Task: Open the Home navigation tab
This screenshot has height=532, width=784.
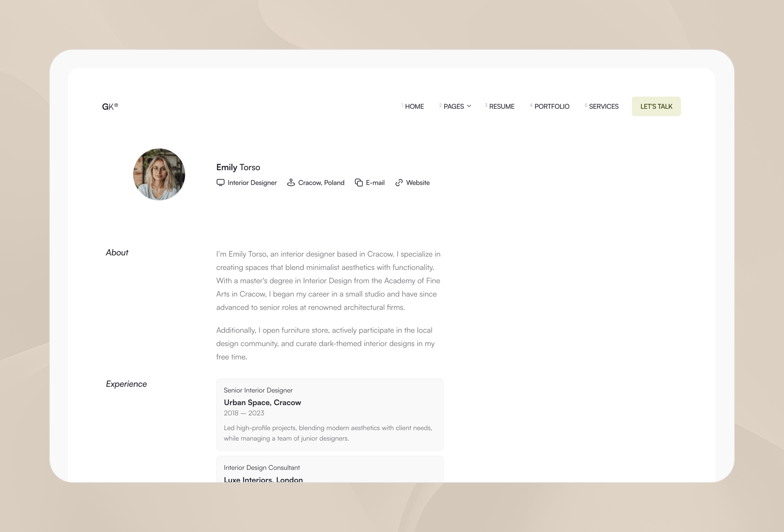Action: (x=414, y=106)
